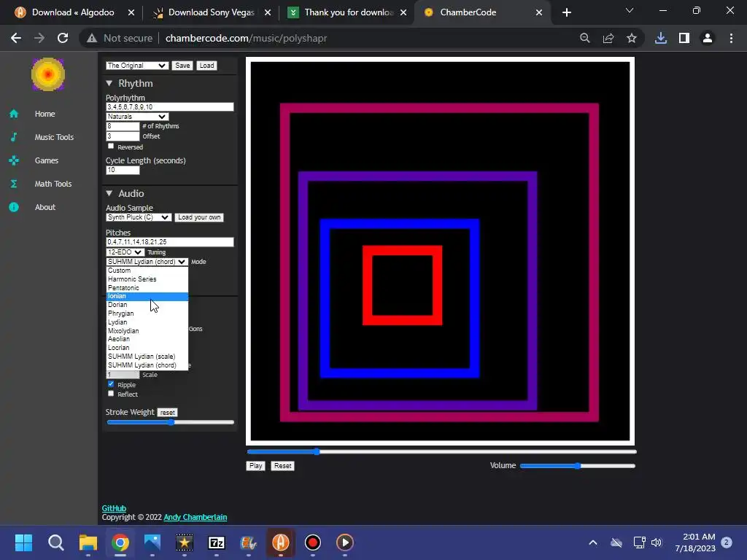The height and width of the screenshot is (560, 747).
Task: Select Mixolydian mode option
Action: coord(147,331)
